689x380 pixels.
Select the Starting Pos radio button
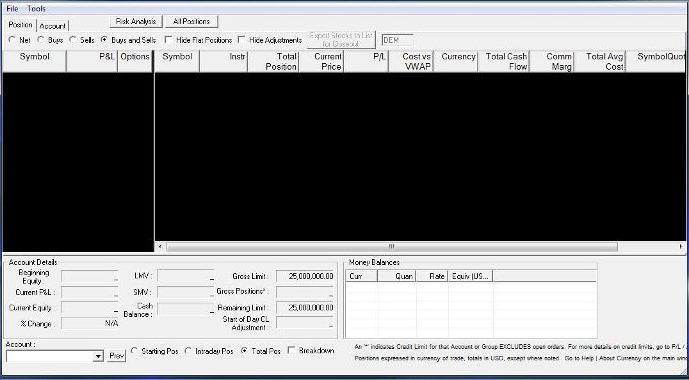[134, 351]
